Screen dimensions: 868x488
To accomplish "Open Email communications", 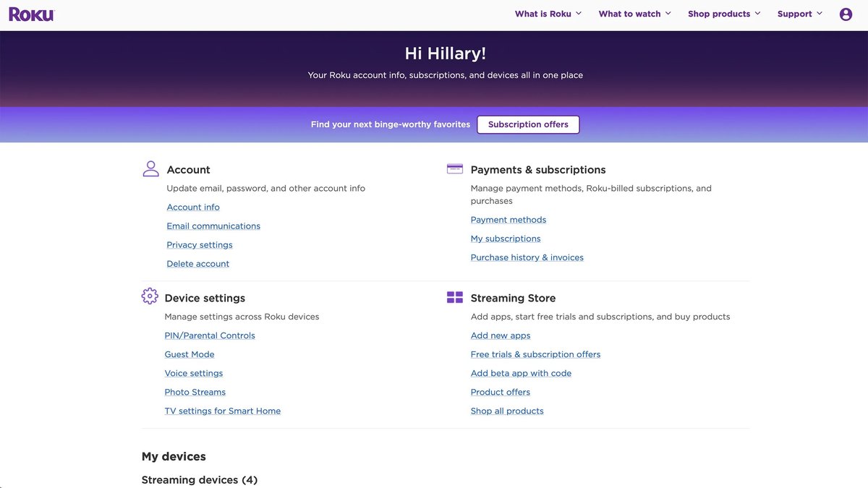I will coord(213,226).
